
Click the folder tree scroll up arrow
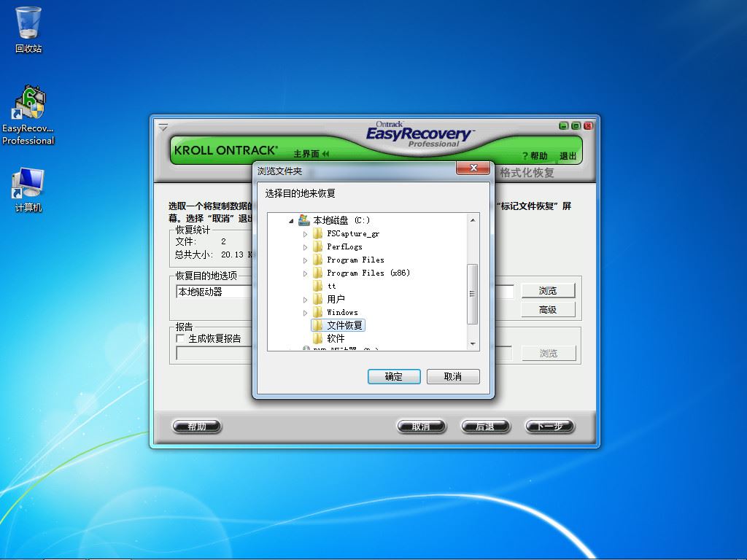(473, 220)
